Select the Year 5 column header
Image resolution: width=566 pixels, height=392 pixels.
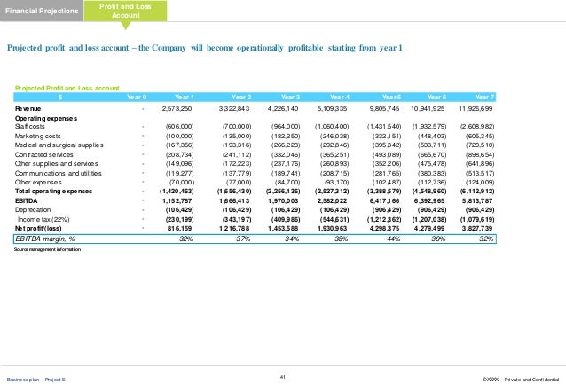click(x=391, y=97)
